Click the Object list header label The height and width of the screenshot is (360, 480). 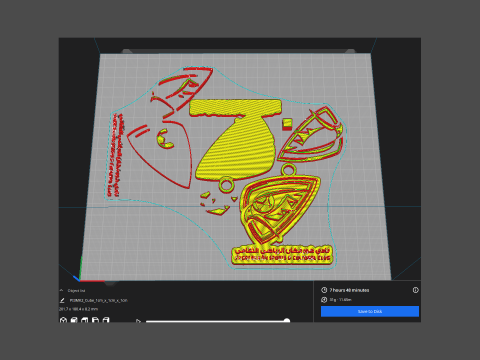[x=76, y=290]
